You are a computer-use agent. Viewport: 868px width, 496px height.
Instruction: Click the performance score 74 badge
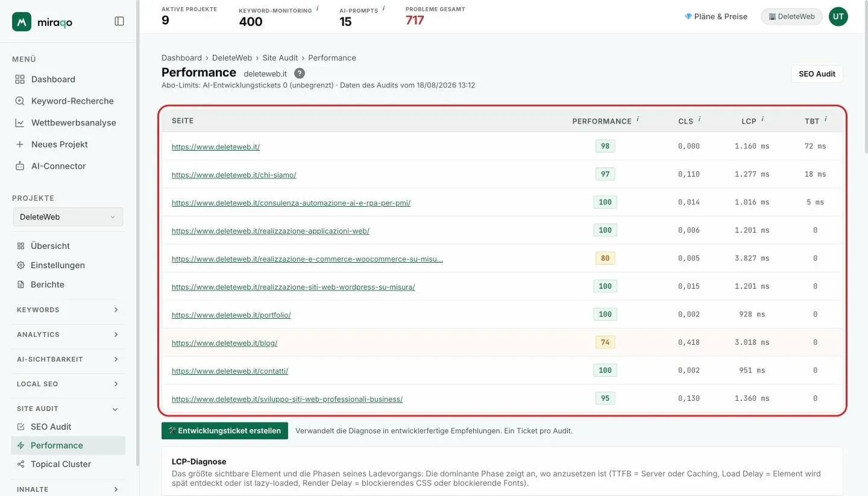click(605, 342)
